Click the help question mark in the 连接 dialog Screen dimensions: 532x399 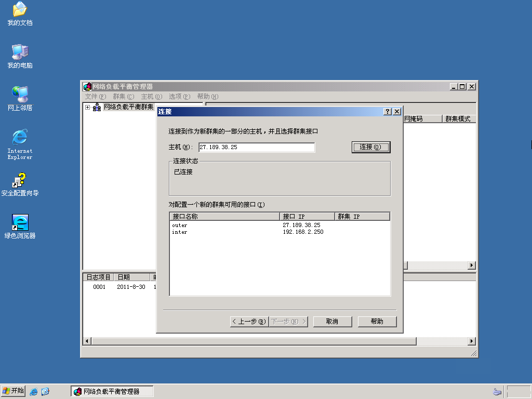[388, 112]
